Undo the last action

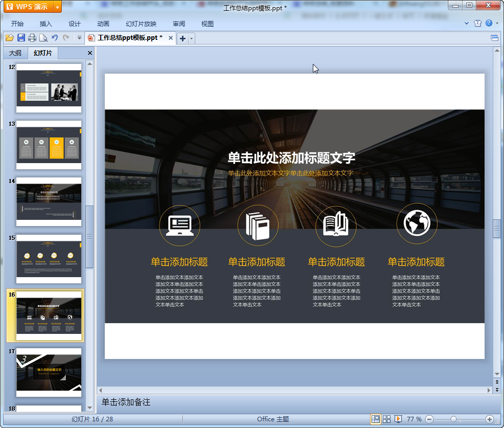point(55,38)
